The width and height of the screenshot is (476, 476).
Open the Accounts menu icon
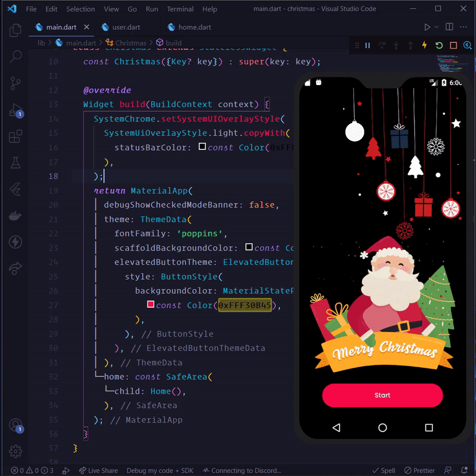pyautogui.click(x=16, y=425)
